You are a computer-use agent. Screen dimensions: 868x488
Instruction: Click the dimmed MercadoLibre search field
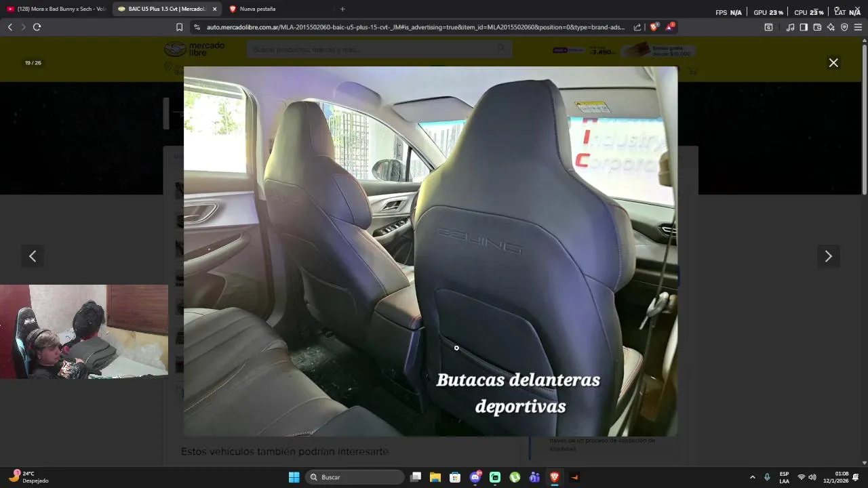pyautogui.click(x=379, y=49)
